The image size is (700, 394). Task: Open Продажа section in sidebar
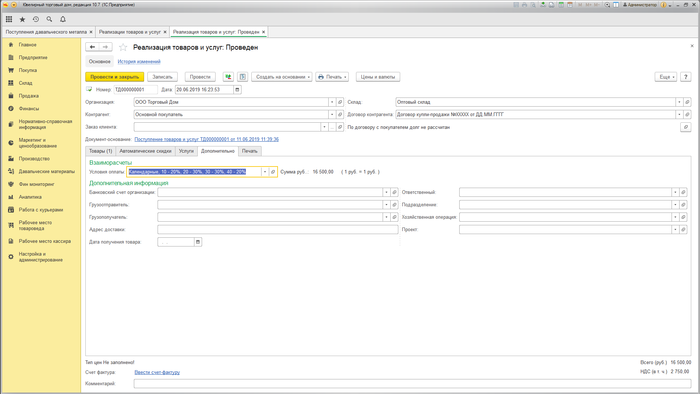click(x=29, y=95)
